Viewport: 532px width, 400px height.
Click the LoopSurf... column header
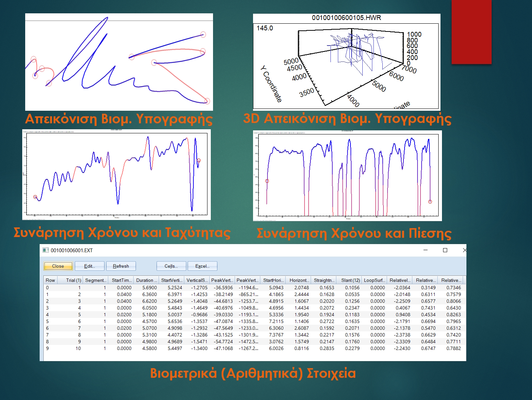(x=374, y=280)
